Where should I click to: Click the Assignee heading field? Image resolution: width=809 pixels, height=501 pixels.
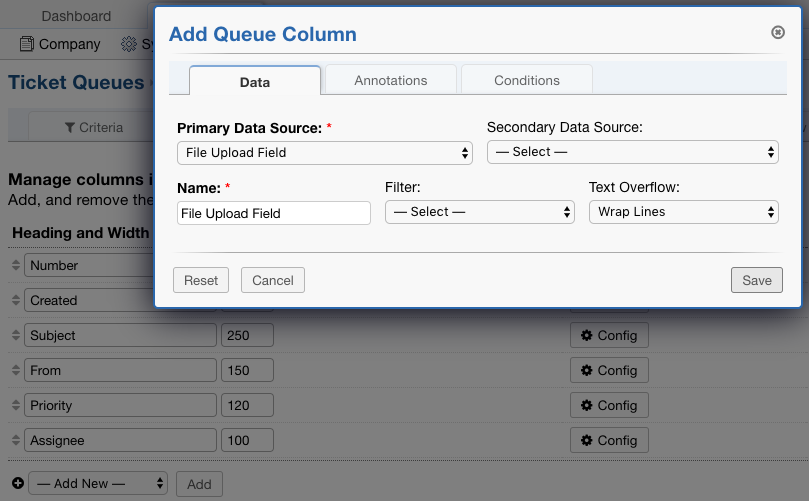[x=120, y=441]
